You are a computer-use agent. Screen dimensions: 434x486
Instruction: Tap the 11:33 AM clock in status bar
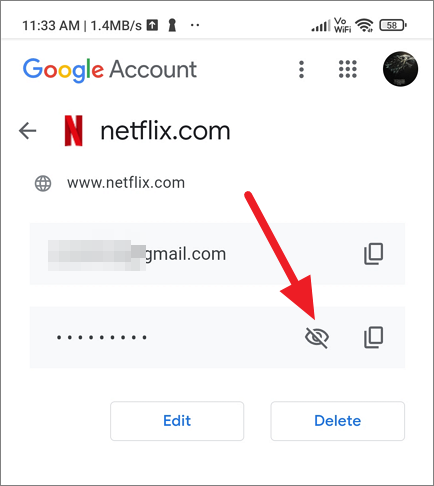point(51,26)
